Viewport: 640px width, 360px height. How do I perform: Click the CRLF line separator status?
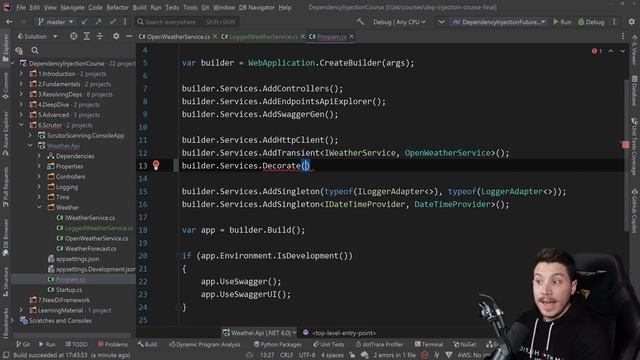(287, 355)
